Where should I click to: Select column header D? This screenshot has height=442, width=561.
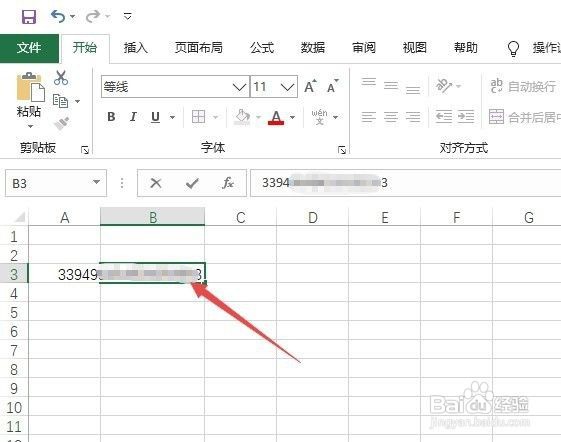tap(312, 217)
